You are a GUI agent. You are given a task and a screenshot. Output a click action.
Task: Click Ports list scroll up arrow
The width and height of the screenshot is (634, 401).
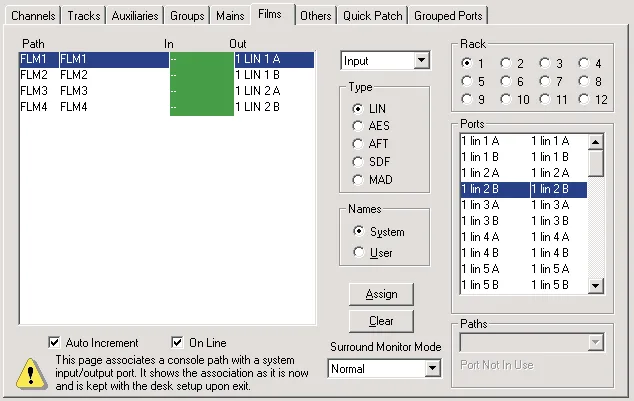tap(596, 142)
